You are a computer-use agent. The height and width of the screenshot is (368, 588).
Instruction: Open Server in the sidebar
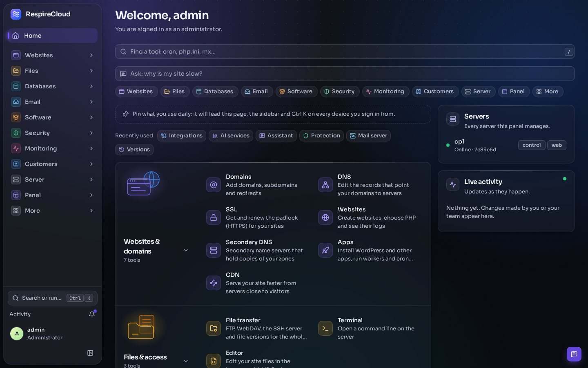[x=53, y=180]
